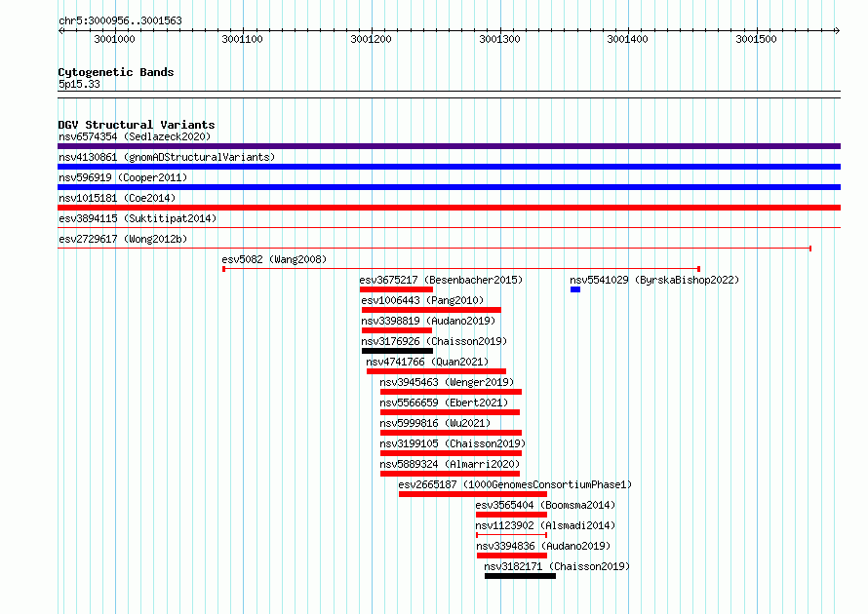The width and height of the screenshot is (868, 614).
Task: Click the red esv3565404 variant bar
Action: point(511,515)
